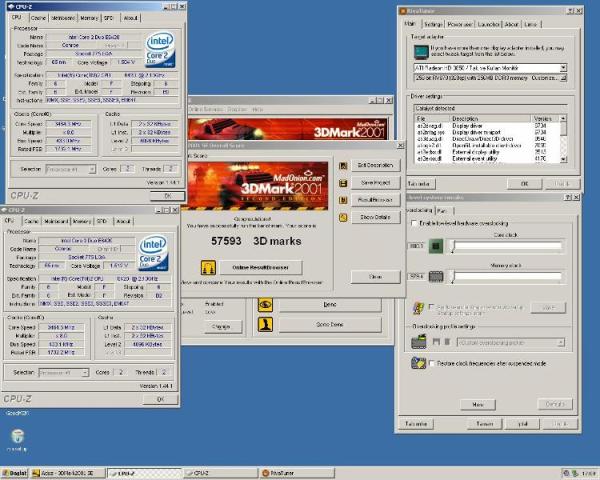Open the overclocking profile dropdown

(561, 342)
